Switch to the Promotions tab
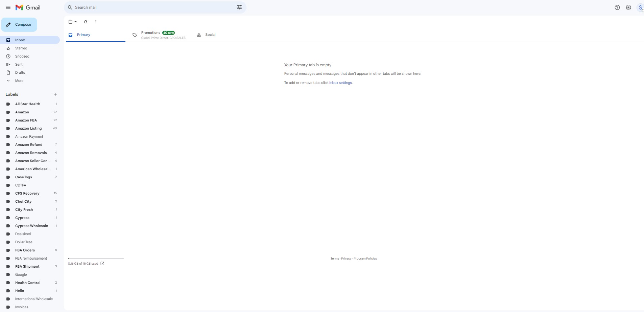 161,35
